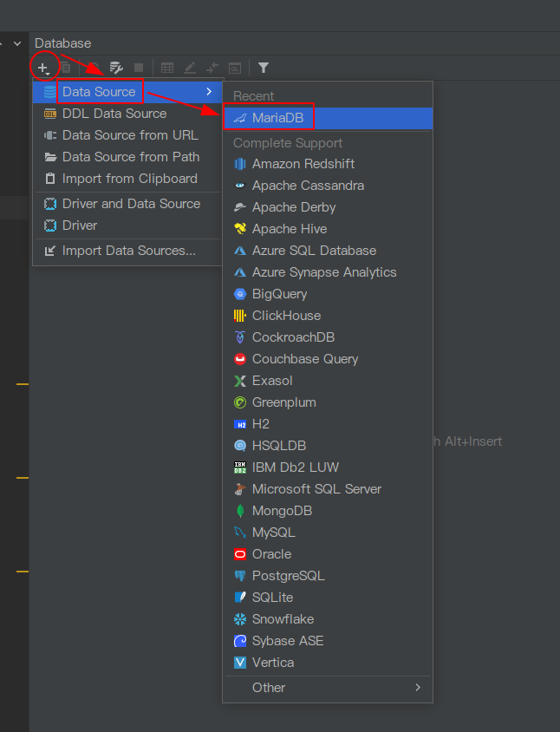Click the compare arrows toolbar icon
The width and height of the screenshot is (560, 732).
click(212, 69)
